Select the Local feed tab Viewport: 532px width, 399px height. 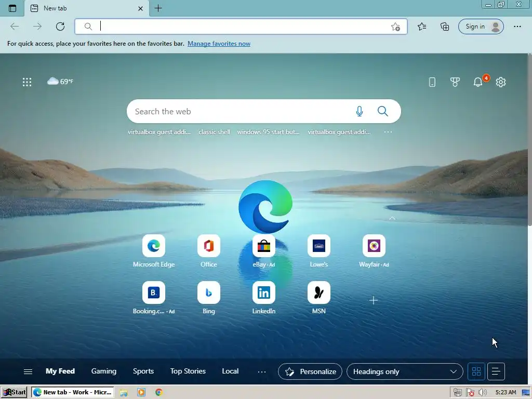tap(230, 371)
